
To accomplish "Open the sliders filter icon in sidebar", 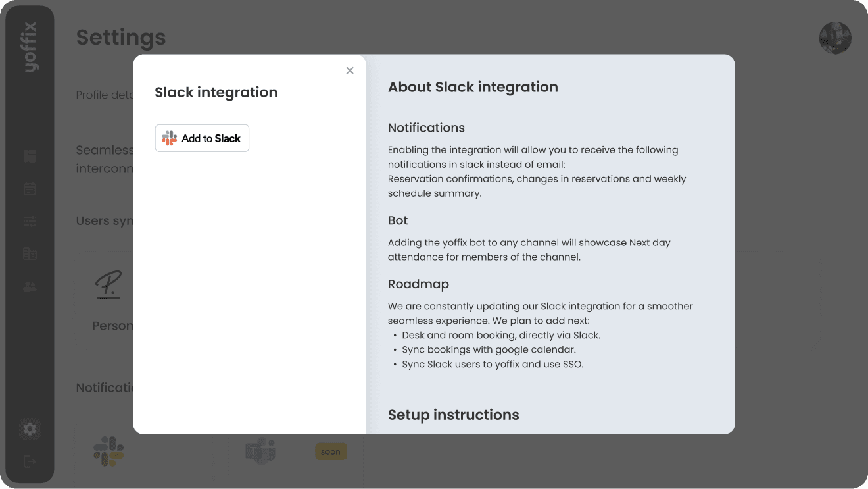I will pos(30,221).
